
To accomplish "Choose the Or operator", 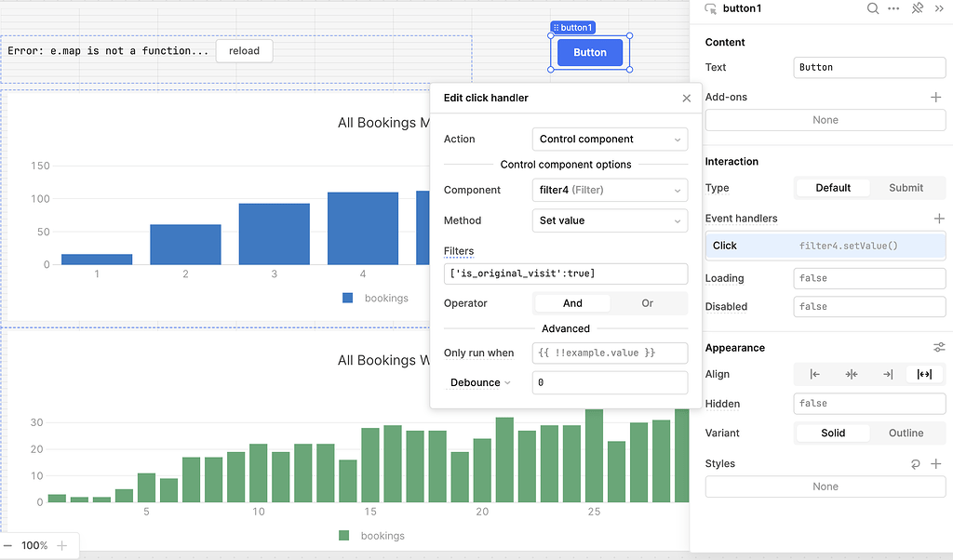I will coord(648,303).
